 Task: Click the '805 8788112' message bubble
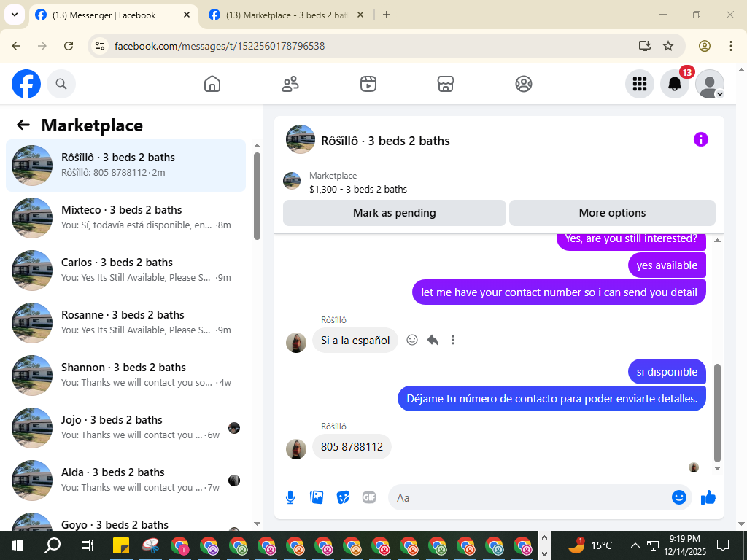pyautogui.click(x=352, y=447)
